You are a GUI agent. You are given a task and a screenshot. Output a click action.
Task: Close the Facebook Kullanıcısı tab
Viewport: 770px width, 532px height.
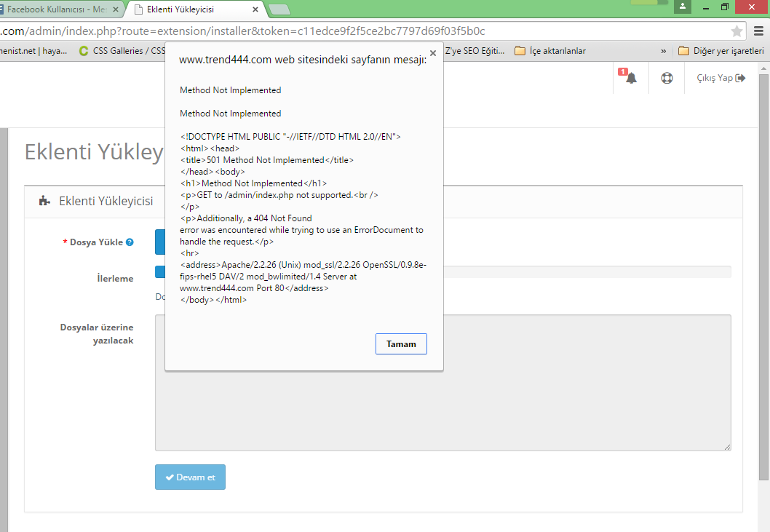pyautogui.click(x=115, y=9)
